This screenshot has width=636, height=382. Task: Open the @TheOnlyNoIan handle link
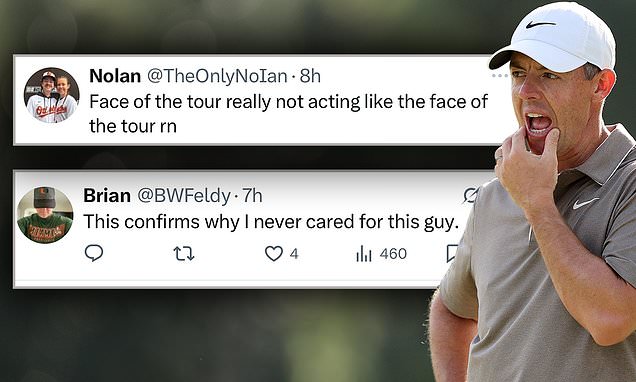[x=217, y=76]
